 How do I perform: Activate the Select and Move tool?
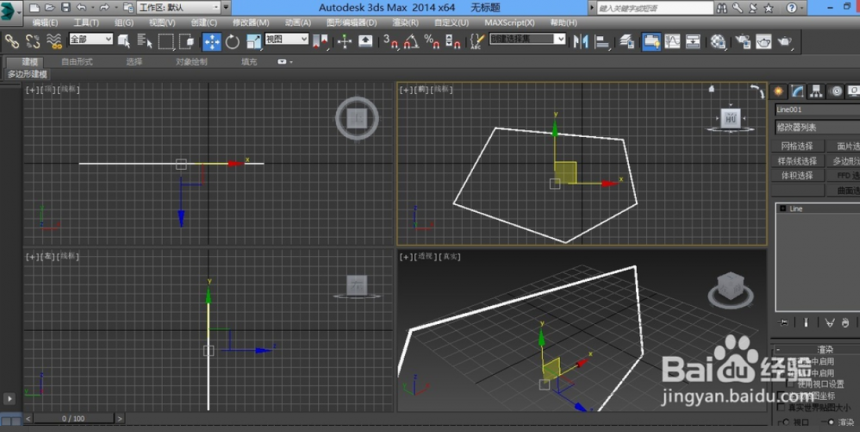(212, 41)
